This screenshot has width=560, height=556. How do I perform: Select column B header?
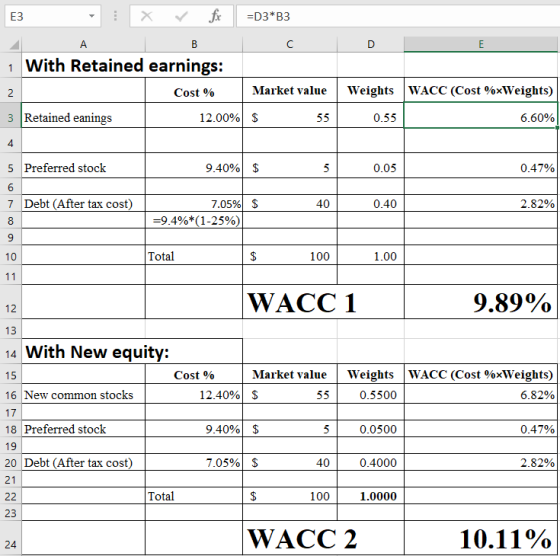coord(194,45)
